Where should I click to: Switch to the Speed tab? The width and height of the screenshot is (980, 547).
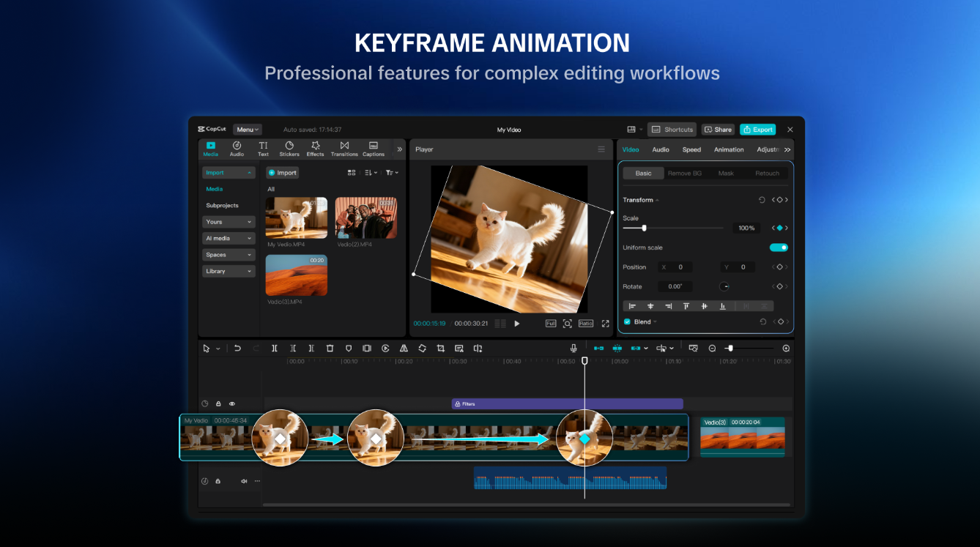[691, 149]
